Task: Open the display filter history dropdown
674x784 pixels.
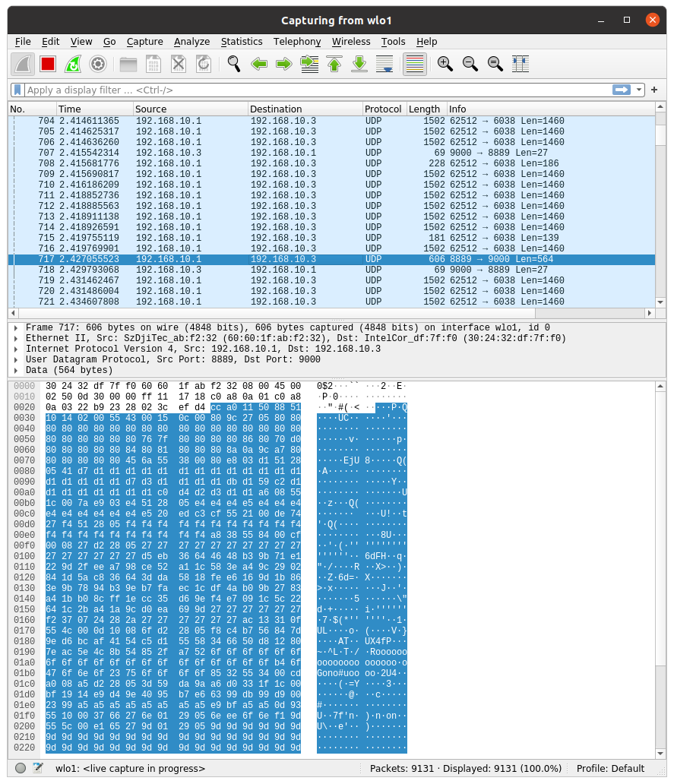Action: [639, 90]
